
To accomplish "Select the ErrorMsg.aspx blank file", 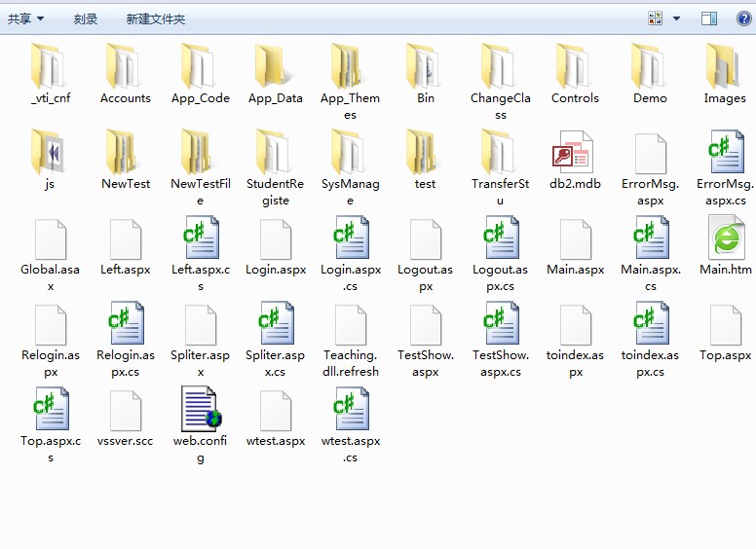I will tap(651, 153).
